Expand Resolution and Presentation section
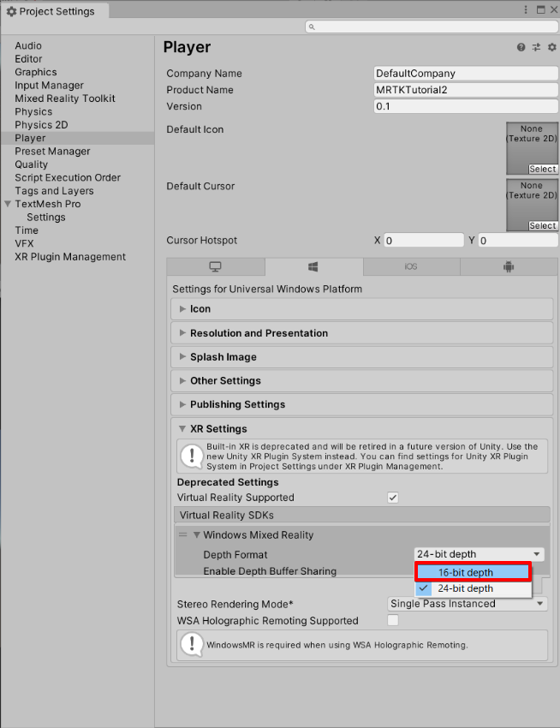Viewport: 560px width, 728px height. tap(361, 333)
